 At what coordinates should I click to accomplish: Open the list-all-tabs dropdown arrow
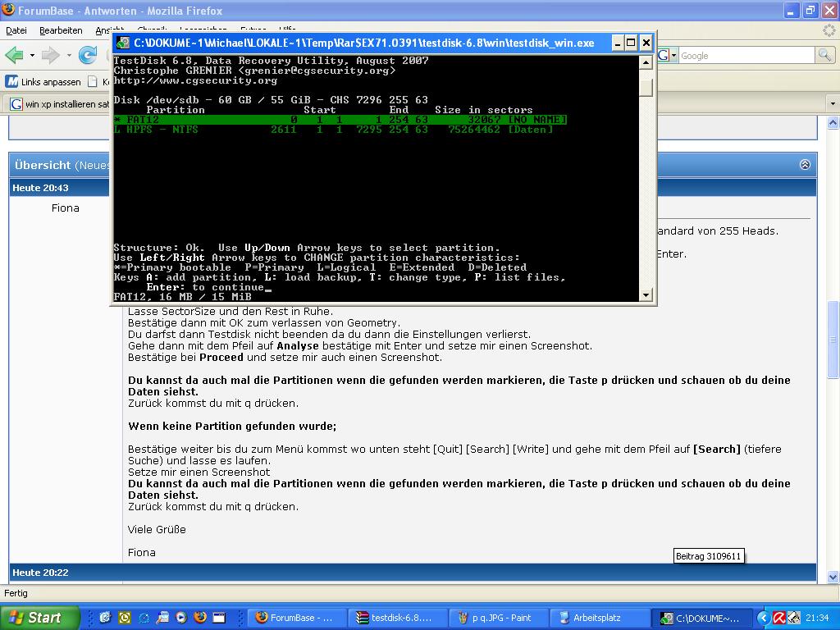(833, 103)
